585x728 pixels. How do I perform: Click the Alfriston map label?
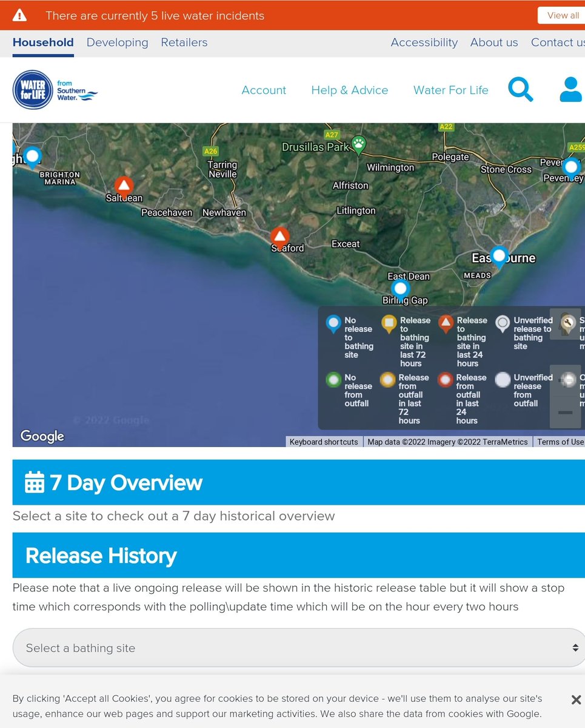350,185
